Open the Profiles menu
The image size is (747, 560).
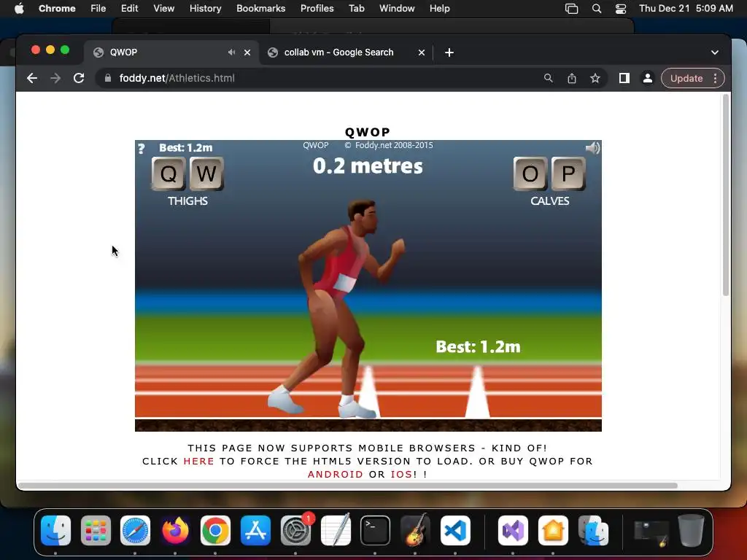[x=317, y=9]
